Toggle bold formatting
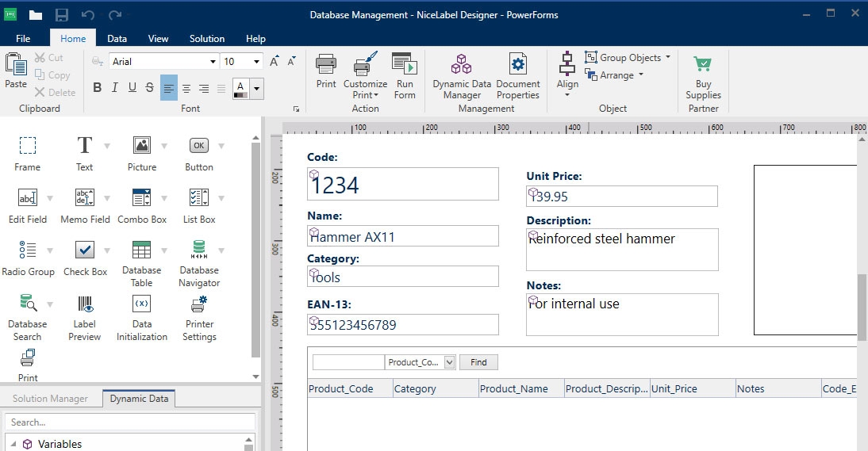The image size is (868, 451). pos(98,87)
